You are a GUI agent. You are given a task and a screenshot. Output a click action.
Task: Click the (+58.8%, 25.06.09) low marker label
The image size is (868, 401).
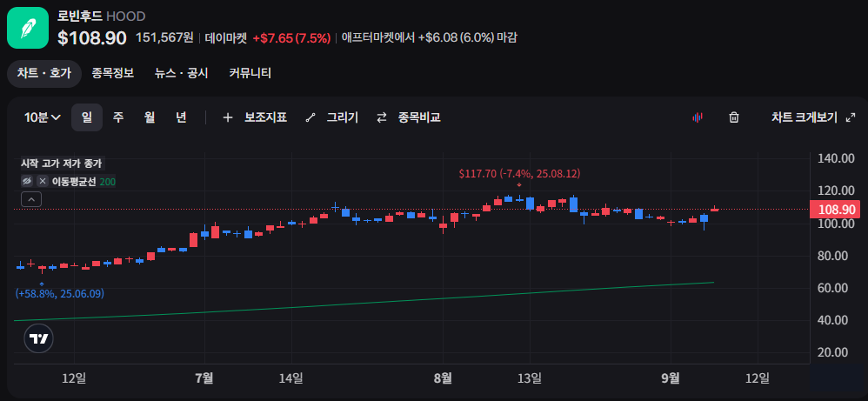[59, 293]
